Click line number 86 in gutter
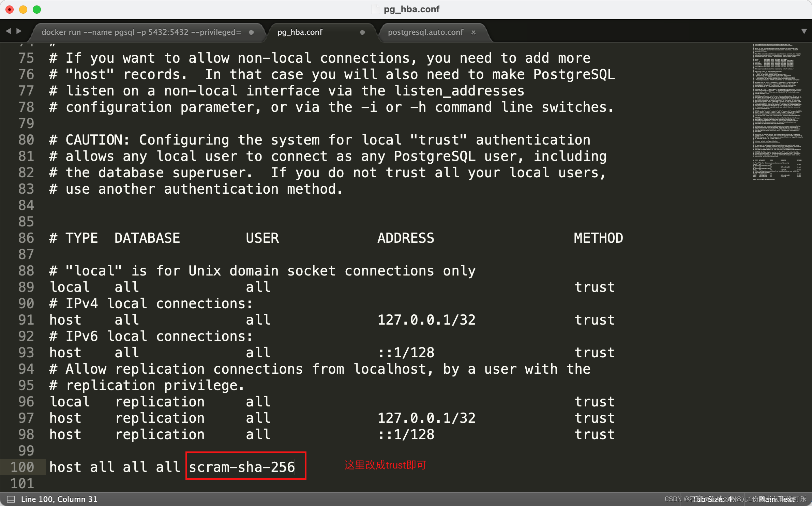Image resolution: width=812 pixels, height=506 pixels. tap(26, 238)
